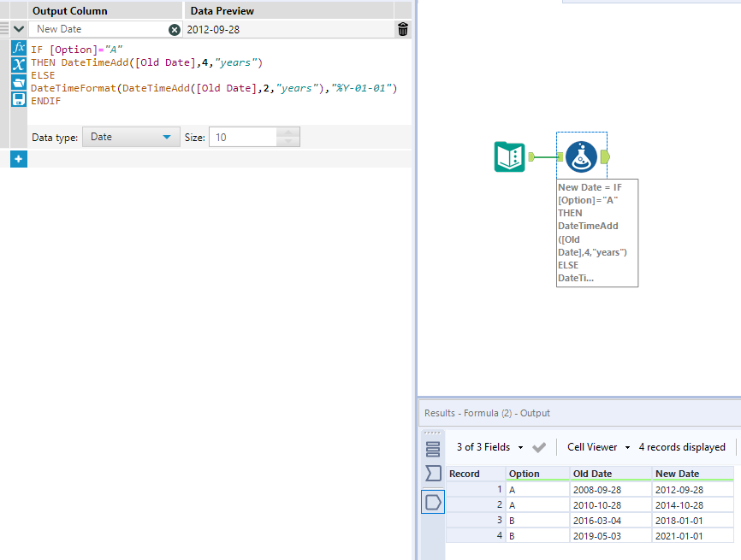The height and width of the screenshot is (560, 741).
Task: Select cell 2014-10-28 in New Date
Action: 692,505
